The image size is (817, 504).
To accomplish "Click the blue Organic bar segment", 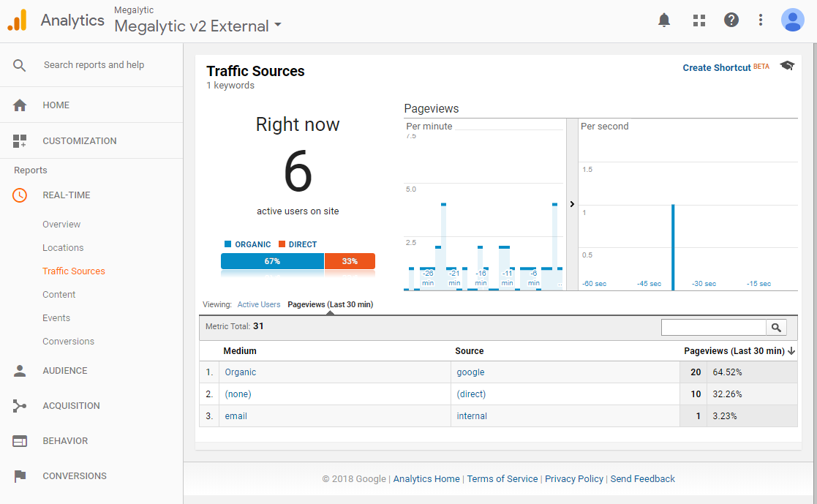I will (x=272, y=261).
